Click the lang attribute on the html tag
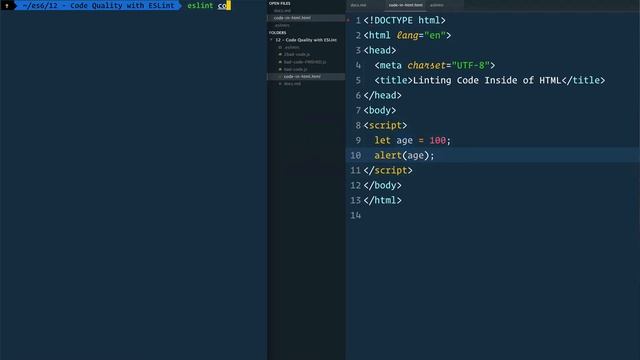 click(x=407, y=36)
